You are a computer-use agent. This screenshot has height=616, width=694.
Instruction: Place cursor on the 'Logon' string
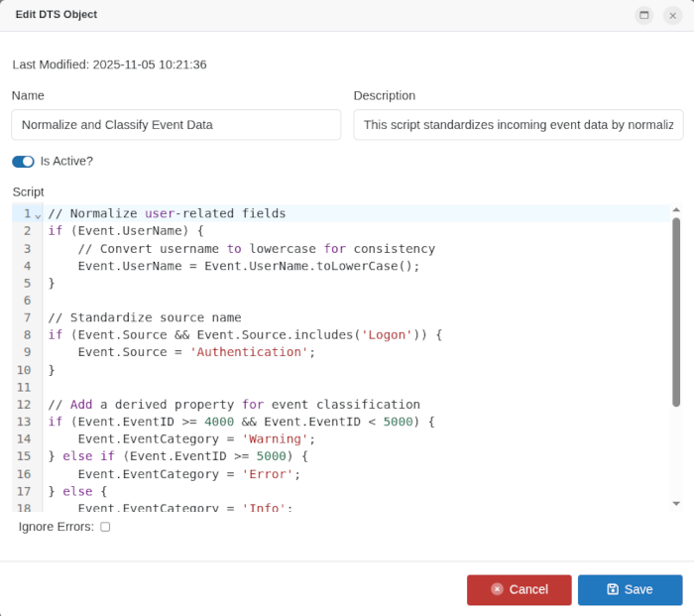click(x=386, y=334)
